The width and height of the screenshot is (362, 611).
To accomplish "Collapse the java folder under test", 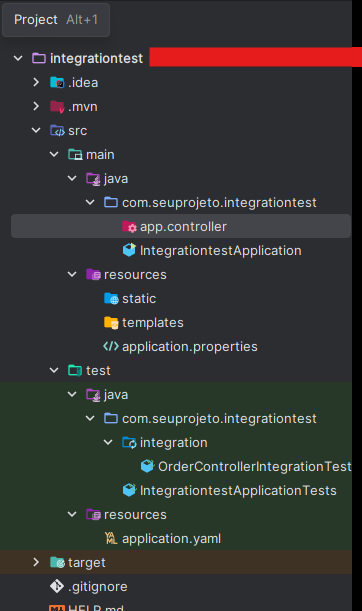I will [x=72, y=395].
